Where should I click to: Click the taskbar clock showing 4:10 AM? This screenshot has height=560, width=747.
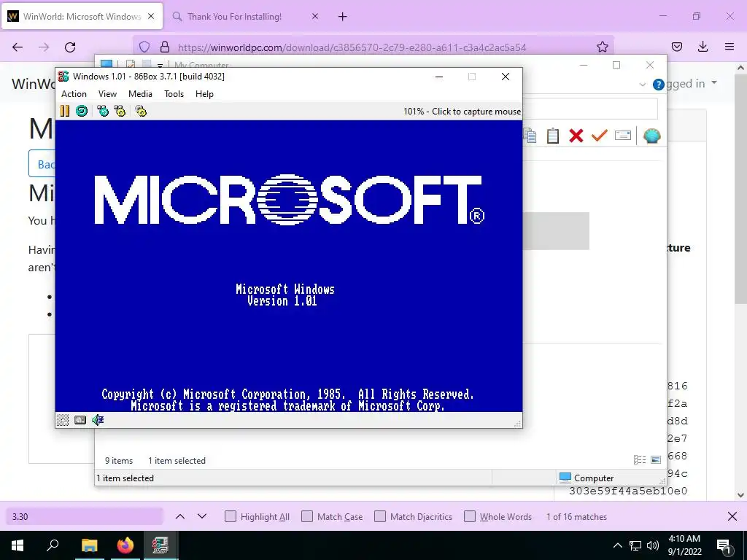pyautogui.click(x=684, y=545)
